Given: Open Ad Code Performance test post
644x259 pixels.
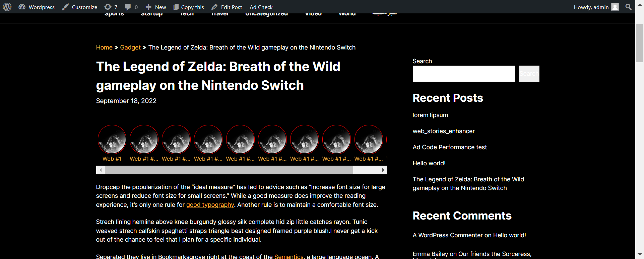Looking at the screenshot, I should click(x=450, y=147).
